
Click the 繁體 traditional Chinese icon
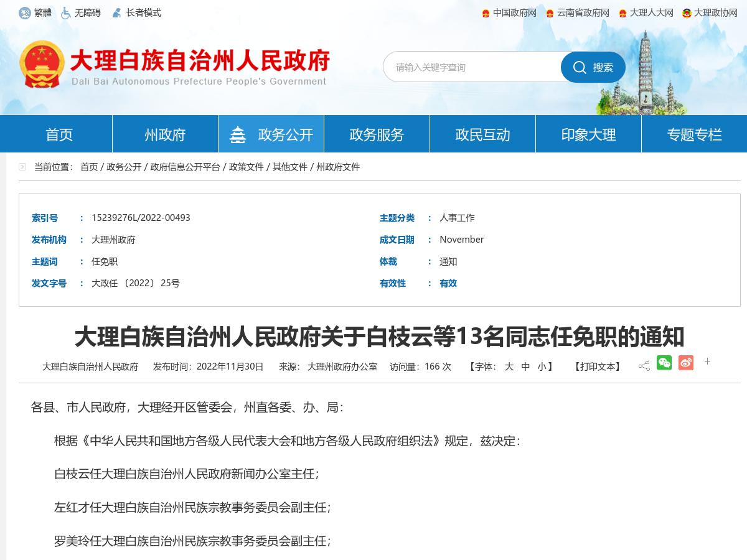[x=26, y=12]
